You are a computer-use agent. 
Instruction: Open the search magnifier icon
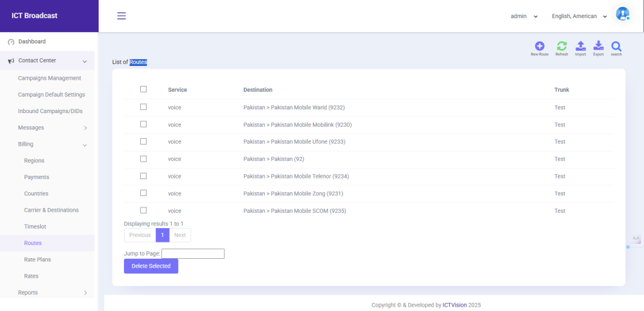coord(616,46)
